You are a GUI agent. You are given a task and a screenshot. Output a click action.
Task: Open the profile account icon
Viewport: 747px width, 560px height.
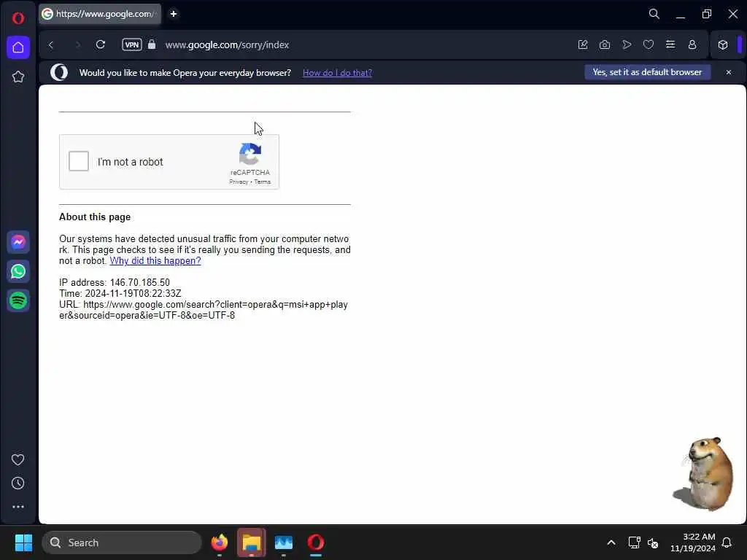[x=692, y=44]
